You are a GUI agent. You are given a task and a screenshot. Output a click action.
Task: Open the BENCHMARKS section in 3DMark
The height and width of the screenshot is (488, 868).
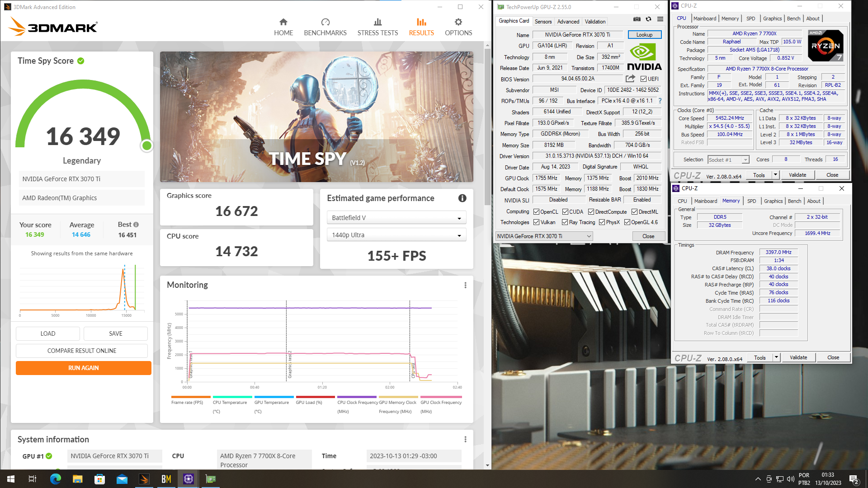[x=325, y=27]
